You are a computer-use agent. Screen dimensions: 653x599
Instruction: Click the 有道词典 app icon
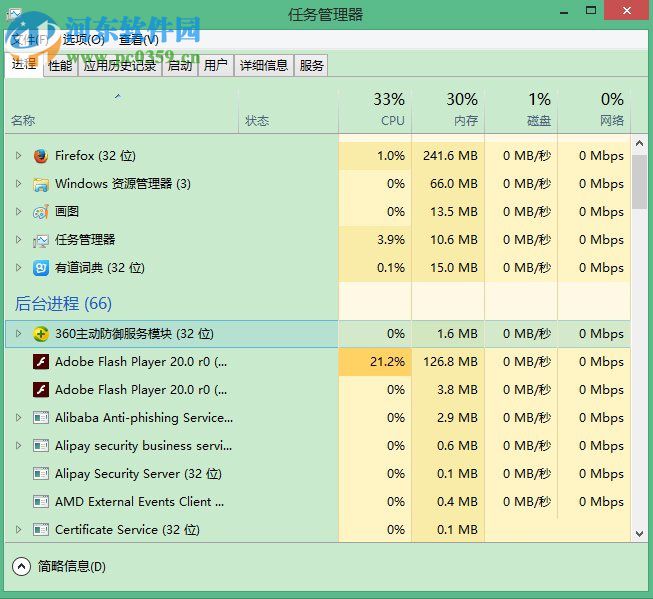click(x=41, y=268)
